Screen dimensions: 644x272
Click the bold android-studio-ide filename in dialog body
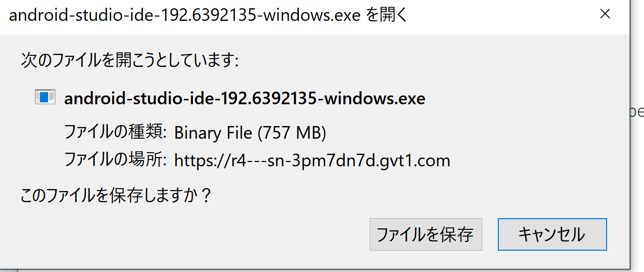pos(245,98)
